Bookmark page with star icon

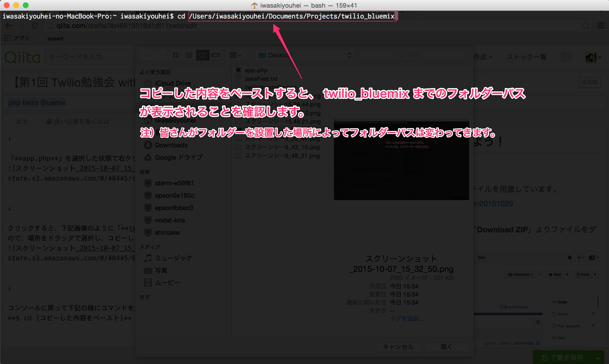[x=585, y=25]
